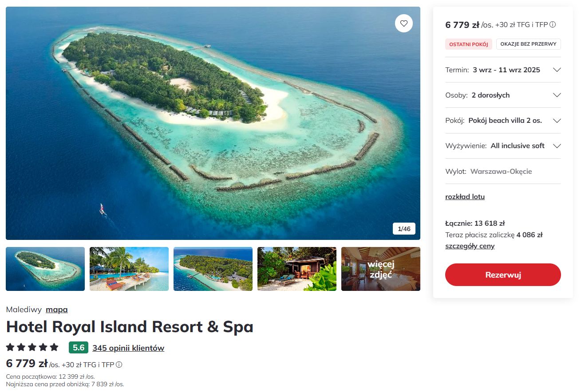Screen dimensions: 581x392
Task: Expand the Pokój beach villa dropdown
Action: coord(503,120)
